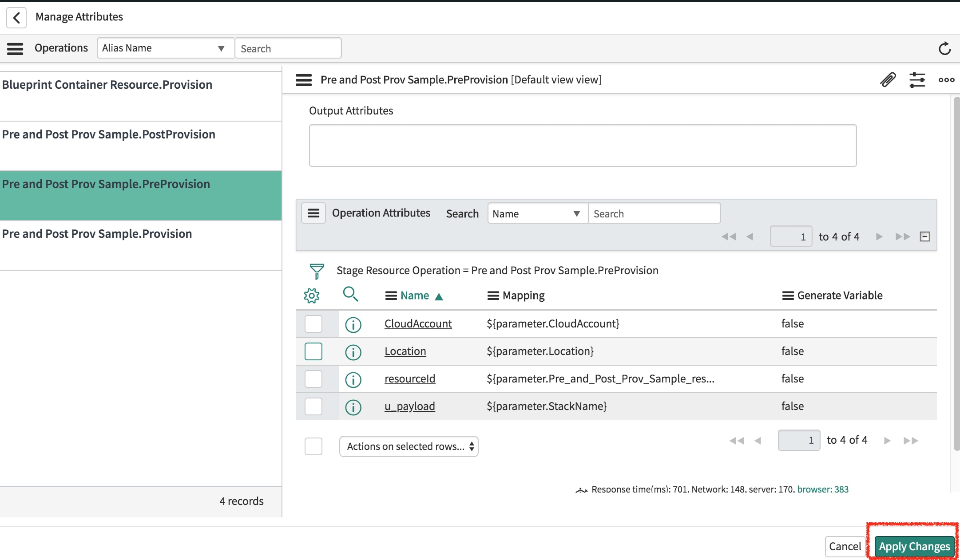The width and height of the screenshot is (960, 560).
Task: Open the Alias Name search field dropdown
Action: coord(221,48)
